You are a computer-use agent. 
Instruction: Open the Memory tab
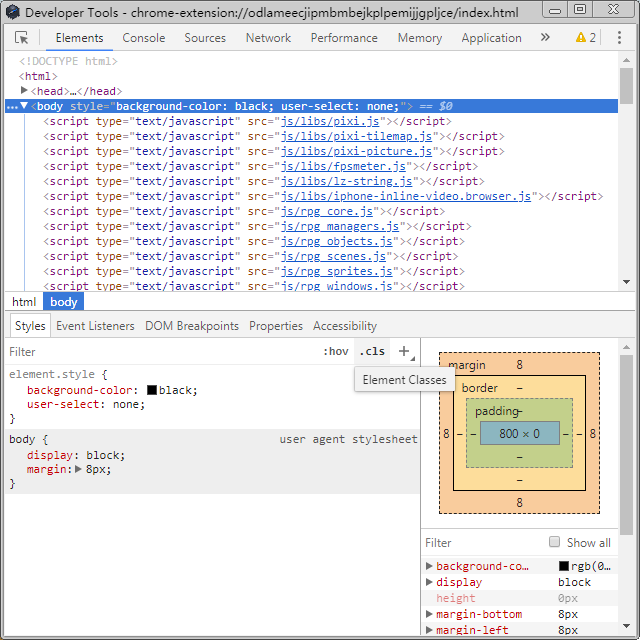pos(420,38)
